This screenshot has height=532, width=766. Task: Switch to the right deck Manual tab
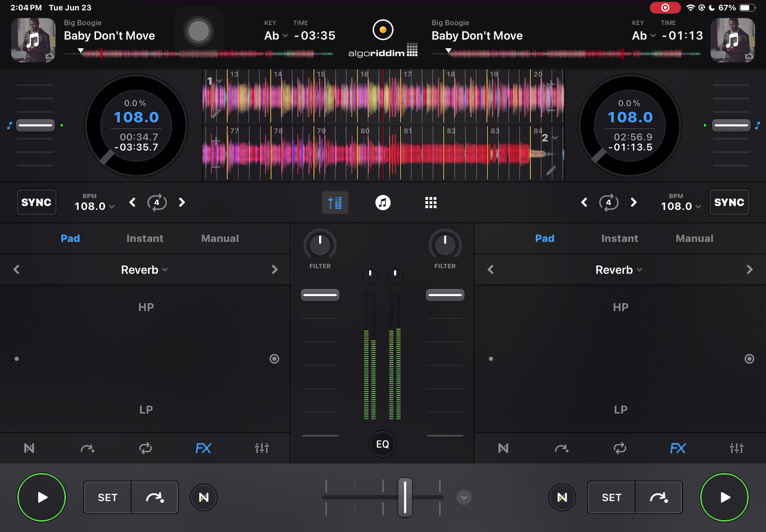point(694,238)
